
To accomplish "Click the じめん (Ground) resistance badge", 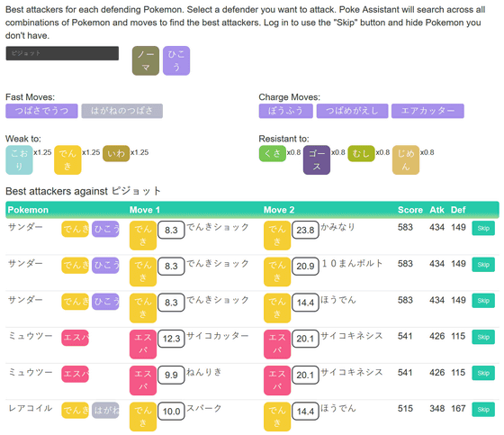I will click(406, 160).
